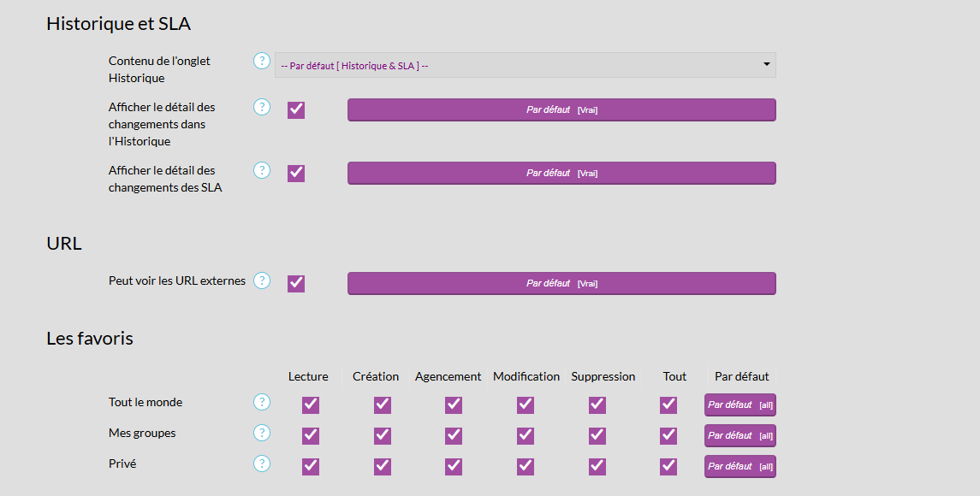Uncheck Agencement for Tout le monde
Image resolution: width=980 pixels, height=496 pixels.
(454, 405)
